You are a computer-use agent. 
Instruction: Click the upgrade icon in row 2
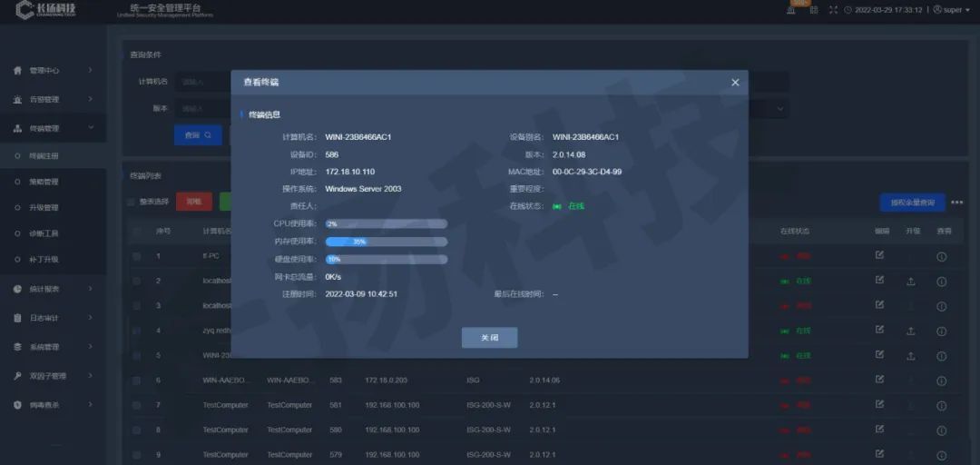(x=910, y=282)
